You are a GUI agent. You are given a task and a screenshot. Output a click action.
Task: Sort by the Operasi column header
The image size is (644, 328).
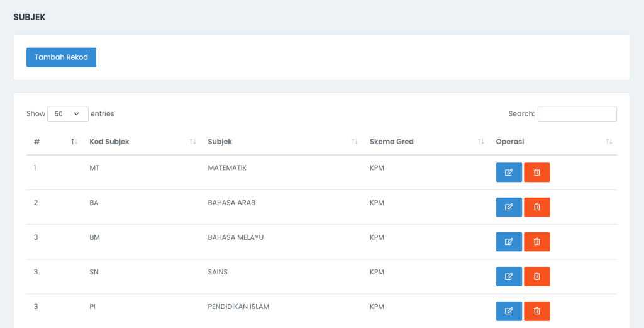pos(553,142)
